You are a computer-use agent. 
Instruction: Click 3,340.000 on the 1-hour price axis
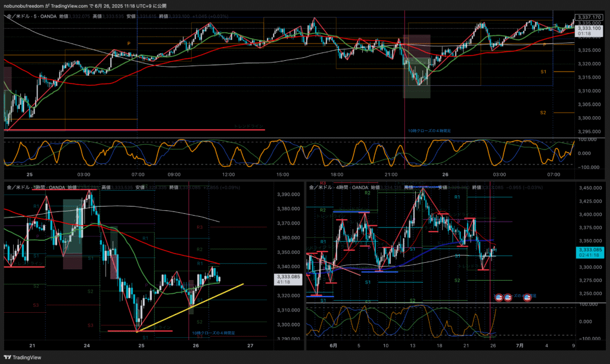tap(288, 267)
